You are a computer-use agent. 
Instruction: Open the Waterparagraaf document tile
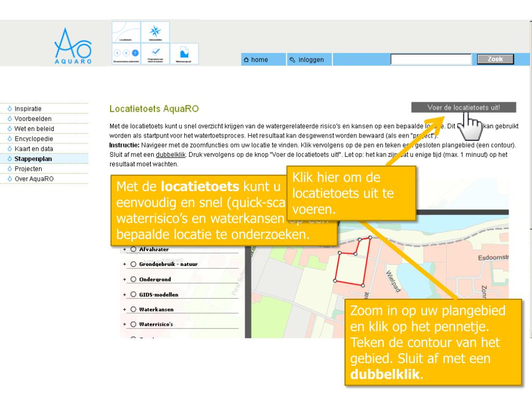coord(184,54)
